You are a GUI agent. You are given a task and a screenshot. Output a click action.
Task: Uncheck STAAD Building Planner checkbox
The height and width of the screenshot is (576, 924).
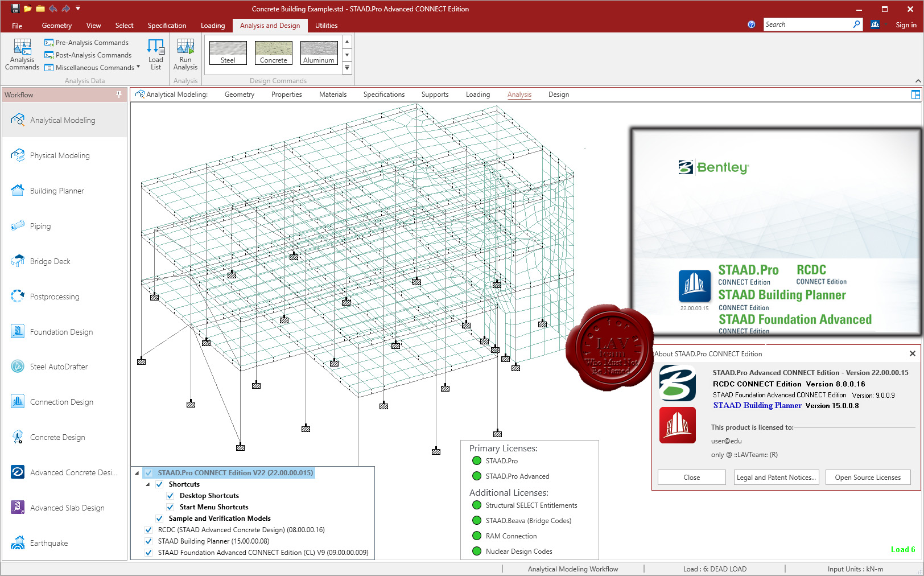point(148,541)
